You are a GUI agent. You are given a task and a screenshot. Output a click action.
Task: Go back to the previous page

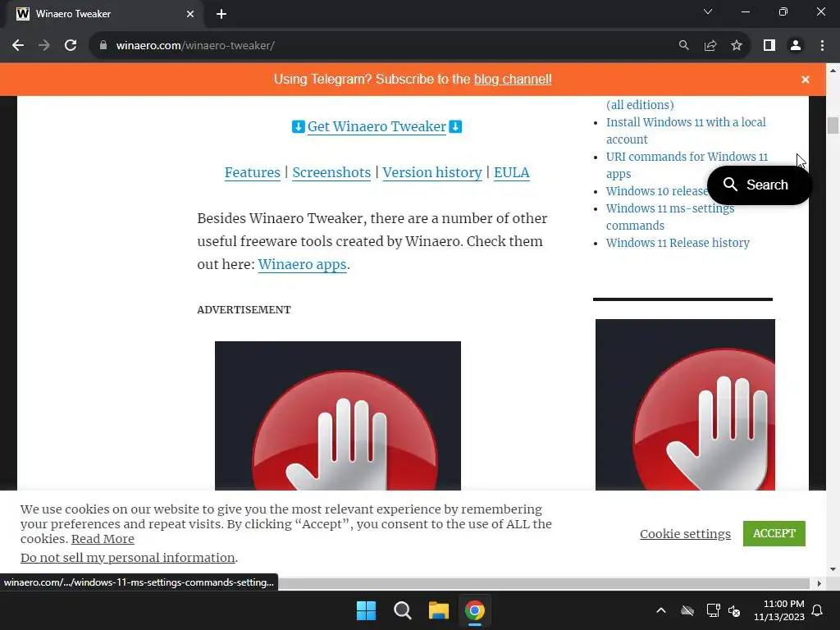click(18, 46)
